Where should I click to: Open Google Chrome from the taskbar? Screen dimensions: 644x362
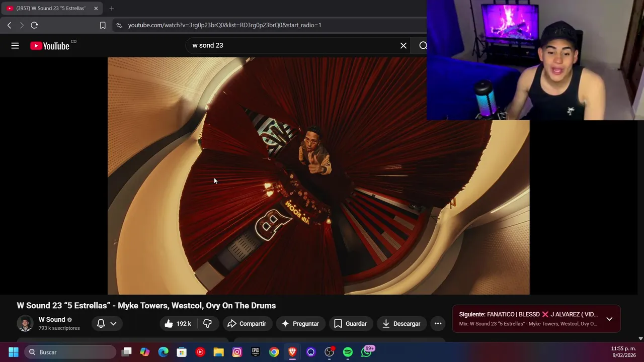click(274, 352)
